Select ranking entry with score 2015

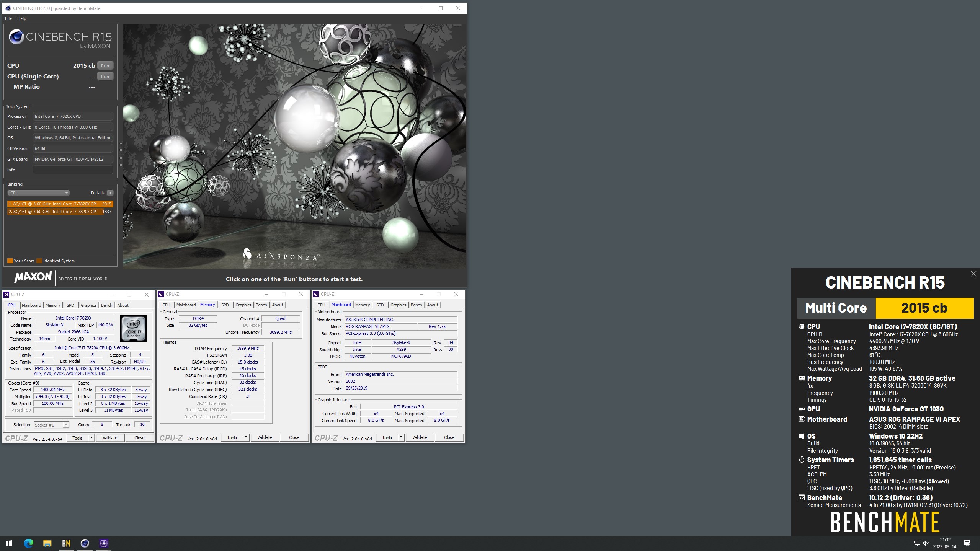(60, 204)
